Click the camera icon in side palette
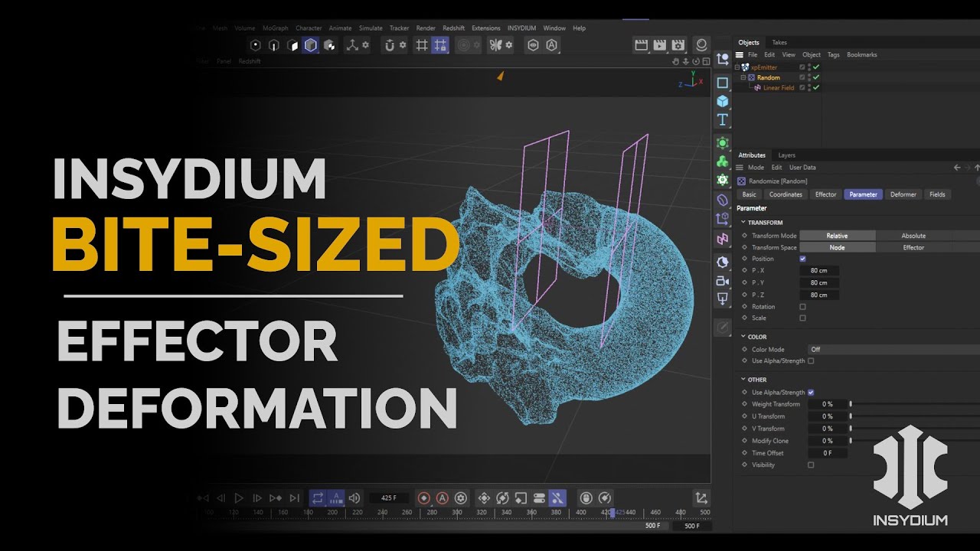 click(x=722, y=281)
